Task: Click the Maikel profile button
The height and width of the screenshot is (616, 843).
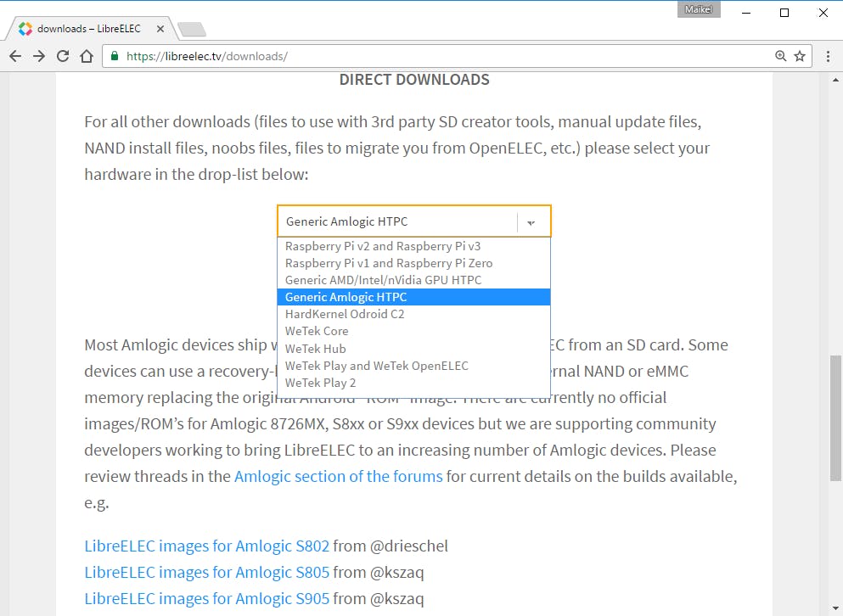Action: click(699, 9)
